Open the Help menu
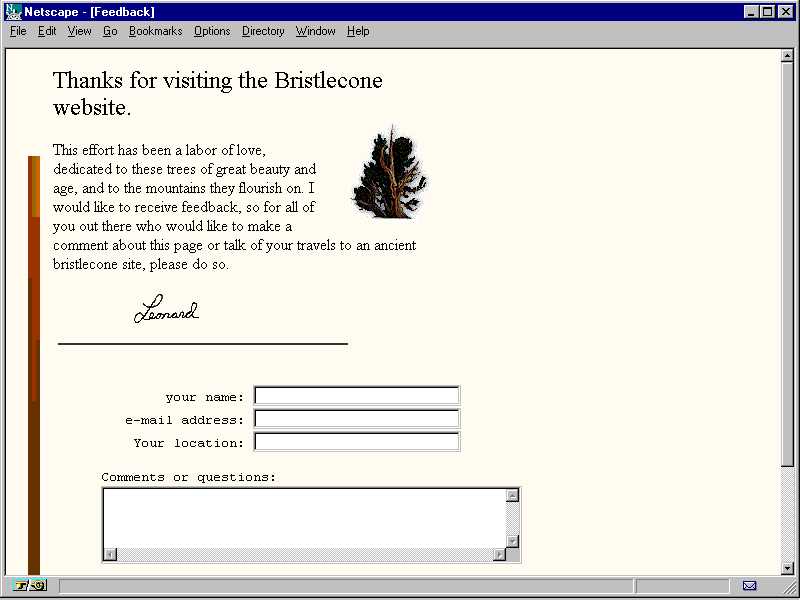Screen dimensions: 800x600 [x=358, y=31]
